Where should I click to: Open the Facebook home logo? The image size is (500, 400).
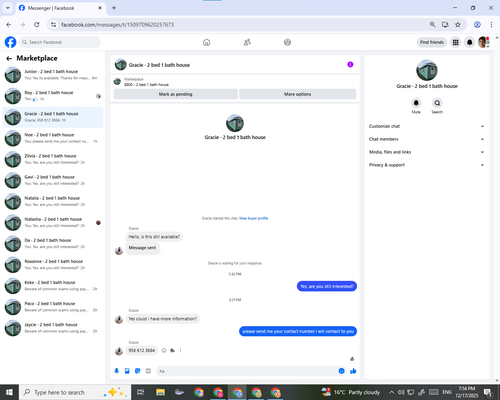point(10,42)
